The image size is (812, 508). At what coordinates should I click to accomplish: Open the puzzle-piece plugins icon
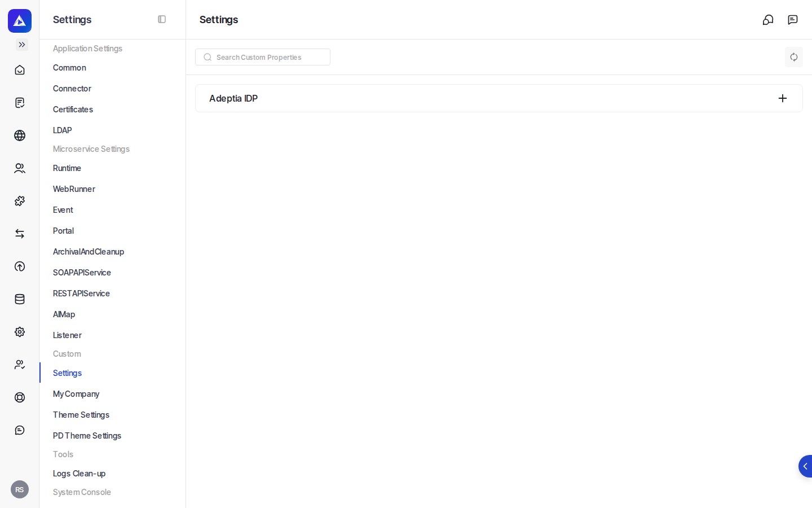[x=20, y=201]
